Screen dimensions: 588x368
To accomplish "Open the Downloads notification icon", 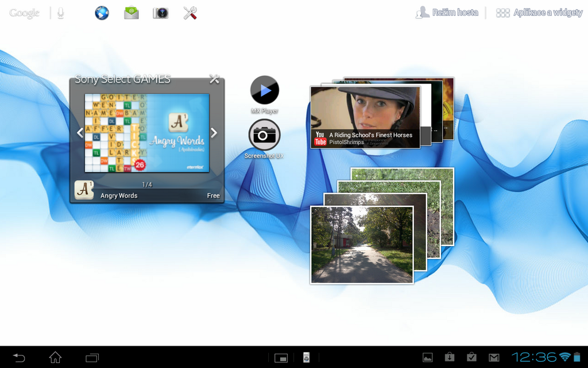I will pos(450,356).
